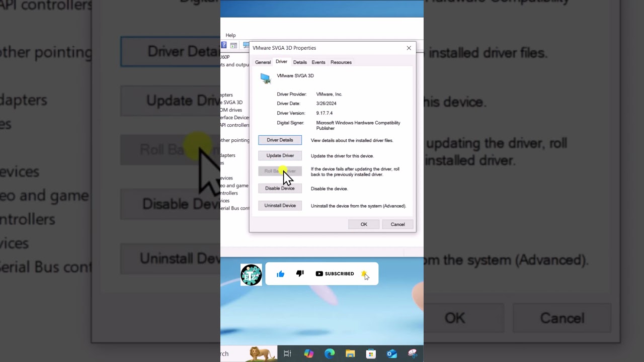Viewport: 644px width, 362px height.
Task: Switch to the General tab
Action: click(x=263, y=62)
